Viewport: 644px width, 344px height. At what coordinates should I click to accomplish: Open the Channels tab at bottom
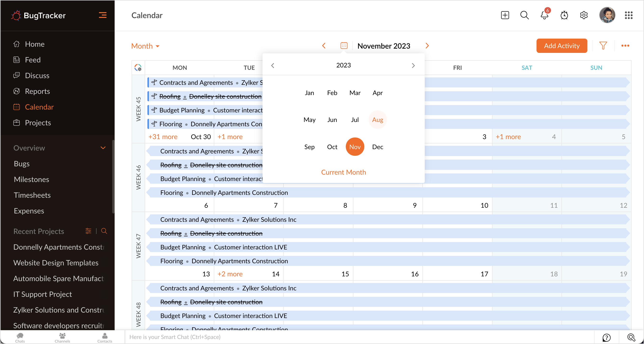(62, 337)
